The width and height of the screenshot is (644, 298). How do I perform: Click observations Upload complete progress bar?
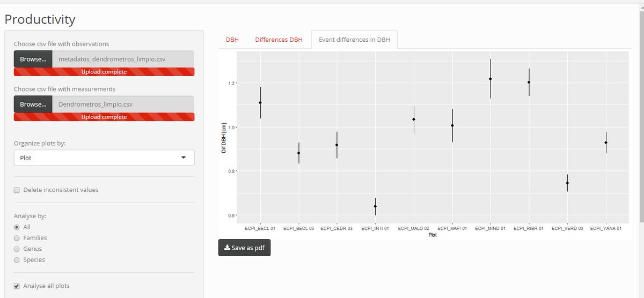coord(104,72)
